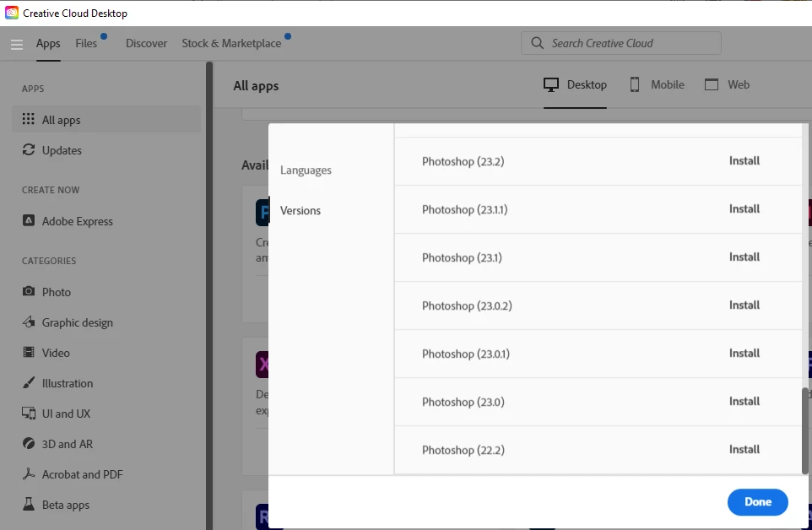The image size is (812, 530).
Task: Click the left sidebar scrollbar
Action: point(209,295)
